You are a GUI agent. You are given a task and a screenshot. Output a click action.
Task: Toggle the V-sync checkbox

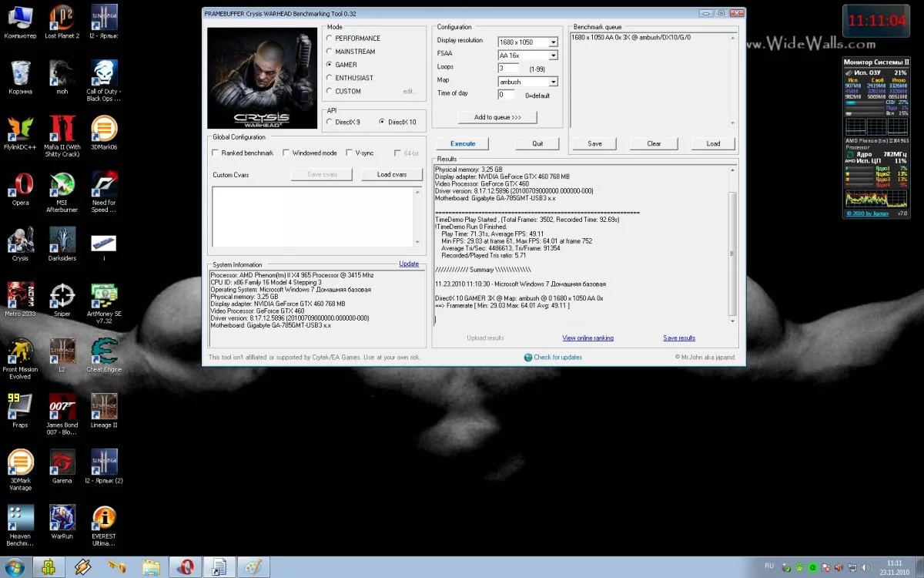tap(349, 153)
